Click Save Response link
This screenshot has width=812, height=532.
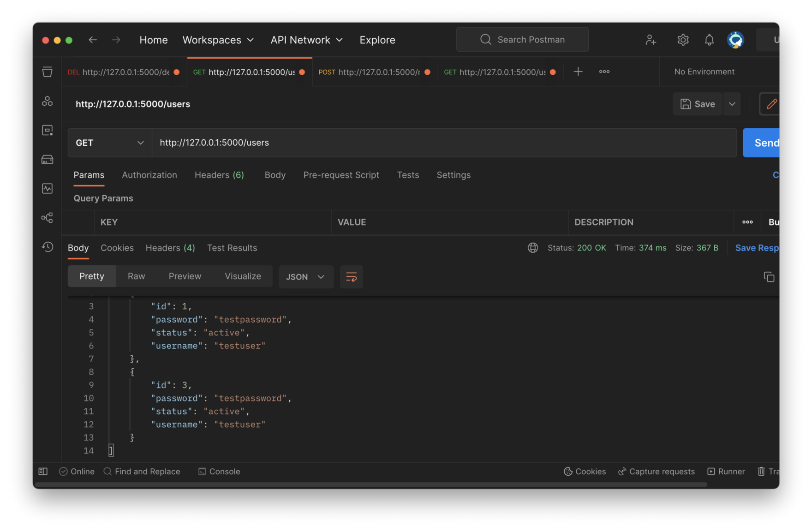757,248
